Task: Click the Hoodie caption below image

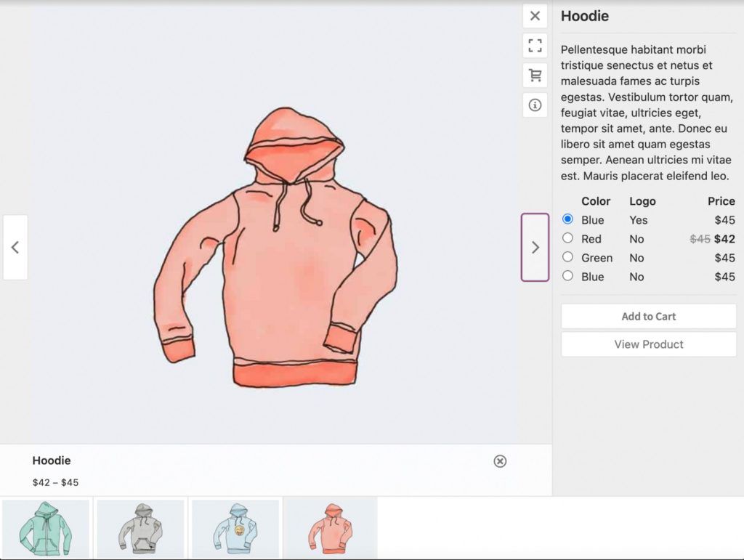Action: pyautogui.click(x=52, y=460)
